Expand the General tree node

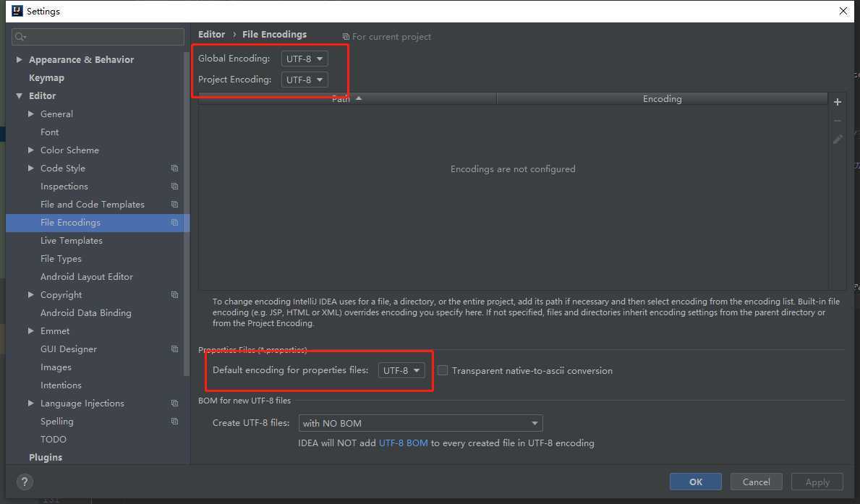pos(30,114)
